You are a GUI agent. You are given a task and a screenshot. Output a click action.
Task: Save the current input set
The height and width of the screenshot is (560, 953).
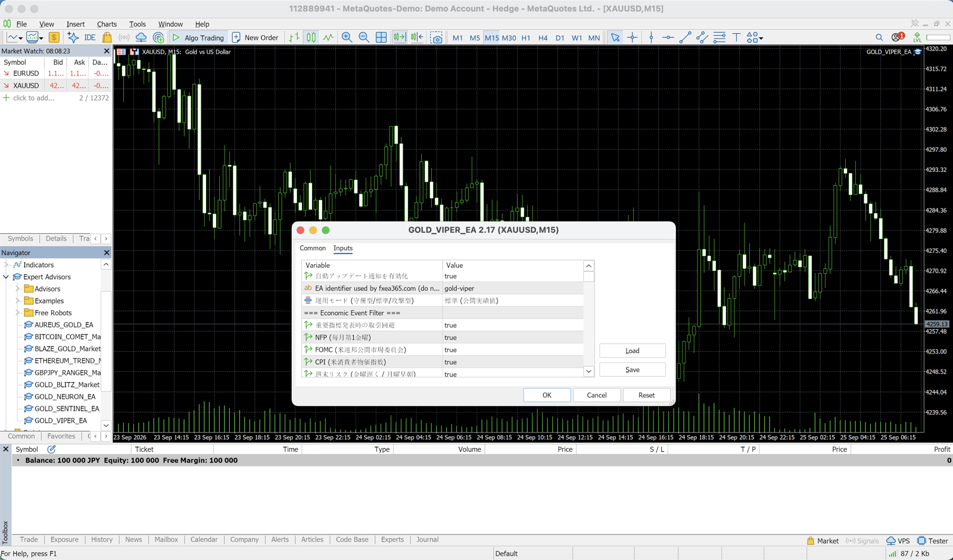pyautogui.click(x=633, y=370)
